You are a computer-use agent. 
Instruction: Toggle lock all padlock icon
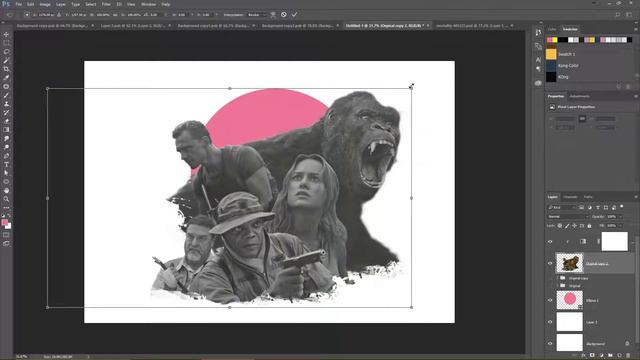pyautogui.click(x=589, y=226)
